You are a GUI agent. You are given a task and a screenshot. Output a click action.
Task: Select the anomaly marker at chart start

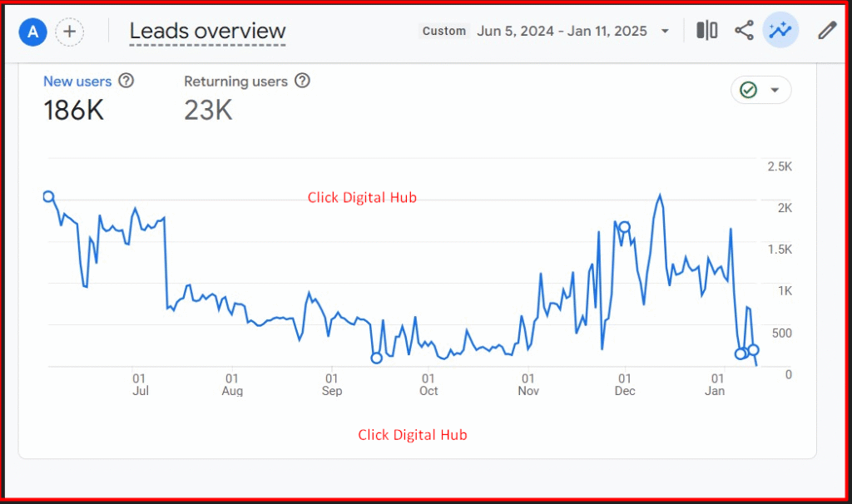(x=48, y=197)
